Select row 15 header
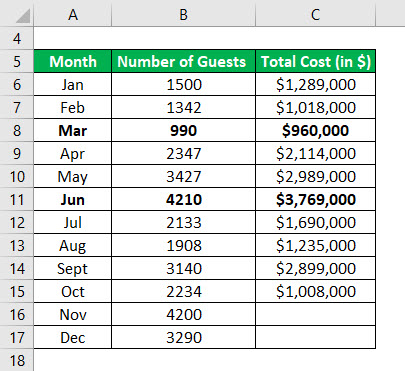This screenshot has height=371, width=405. [x=17, y=291]
